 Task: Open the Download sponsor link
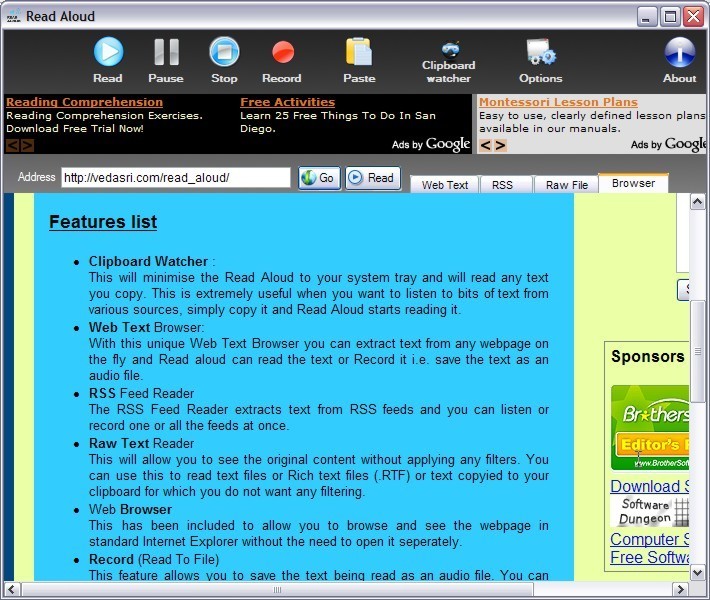(650, 486)
